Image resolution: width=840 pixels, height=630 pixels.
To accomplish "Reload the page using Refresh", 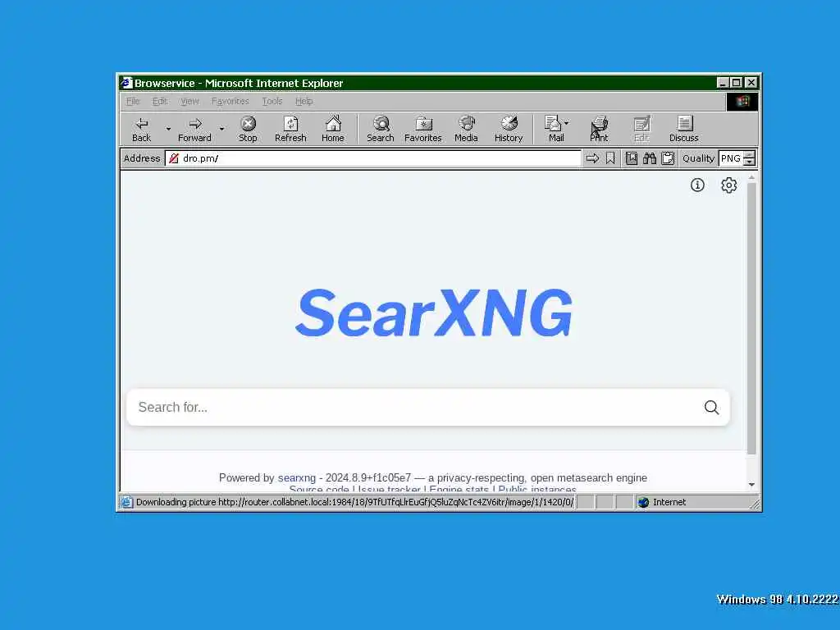I will tap(290, 130).
